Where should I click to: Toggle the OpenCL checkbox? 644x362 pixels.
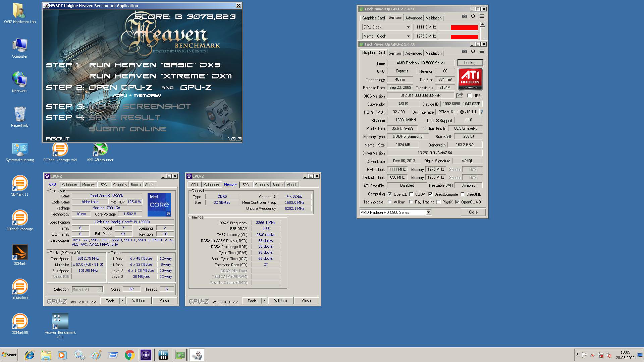390,194
